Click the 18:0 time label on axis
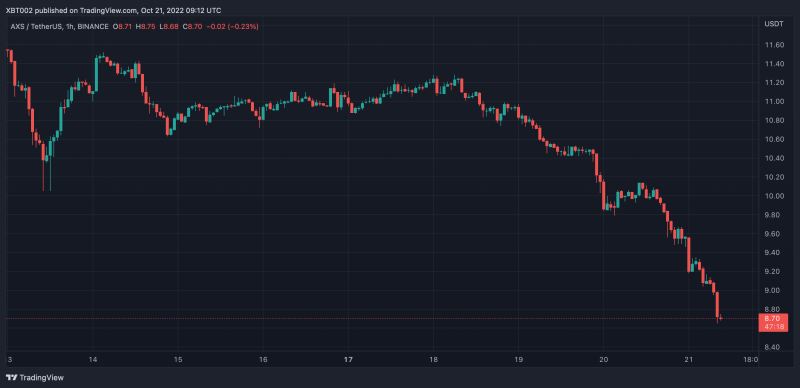 (750, 359)
